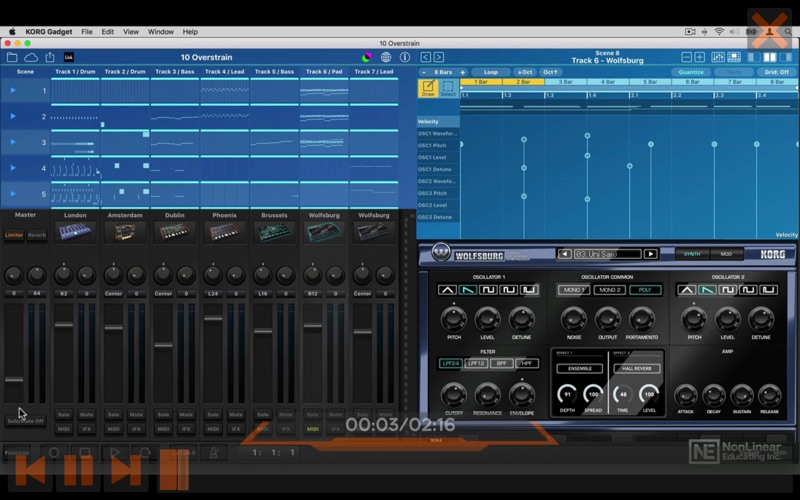Select the OSC1 Pitch parameter row
Viewport: 800px width, 500px height.
[x=438, y=145]
